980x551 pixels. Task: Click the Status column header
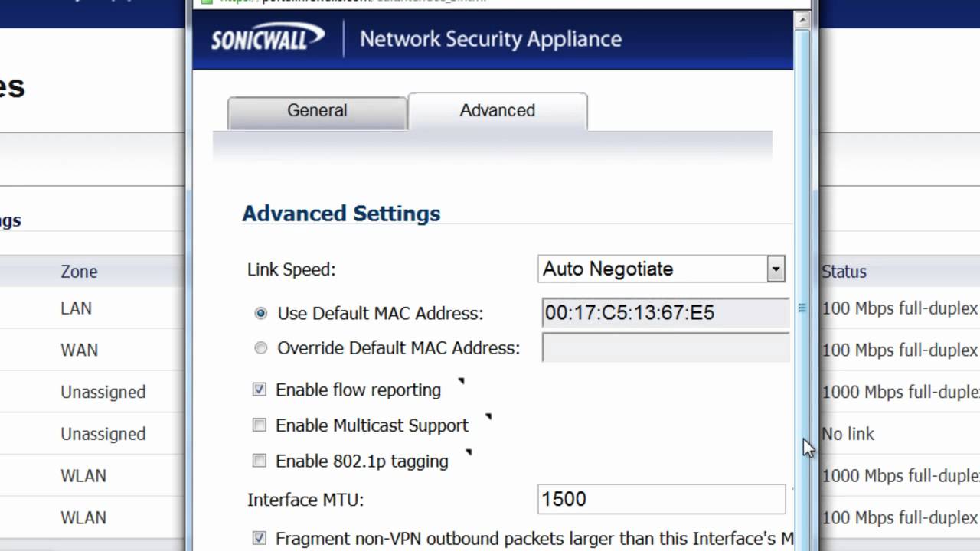(x=844, y=272)
